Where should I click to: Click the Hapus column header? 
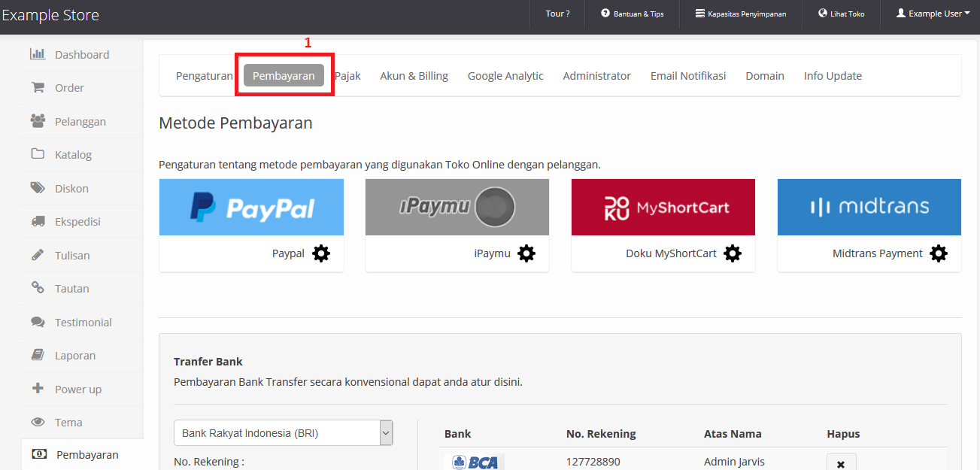click(843, 434)
